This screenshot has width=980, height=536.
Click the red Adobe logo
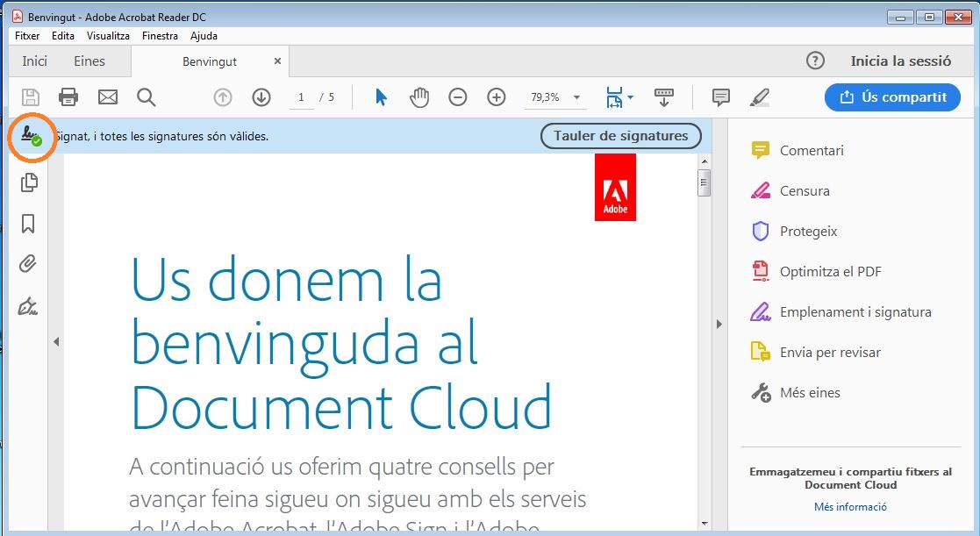tap(615, 188)
